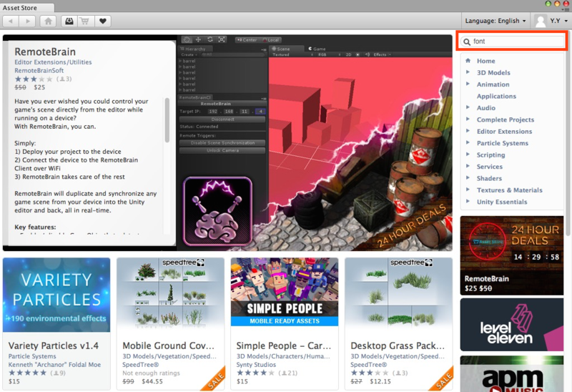Open the shopping cart icon
Screen dimensions: 572x392
point(85,21)
